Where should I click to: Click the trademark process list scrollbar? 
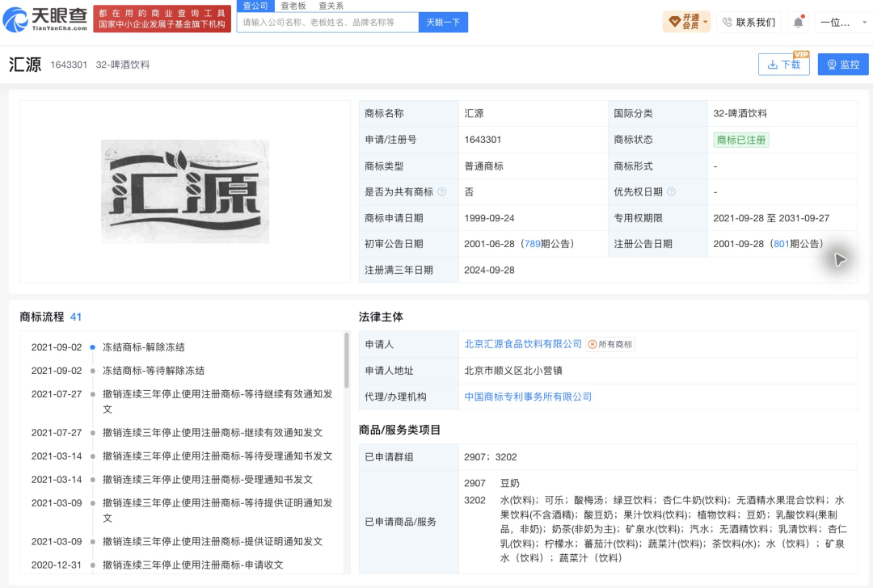pos(346,360)
